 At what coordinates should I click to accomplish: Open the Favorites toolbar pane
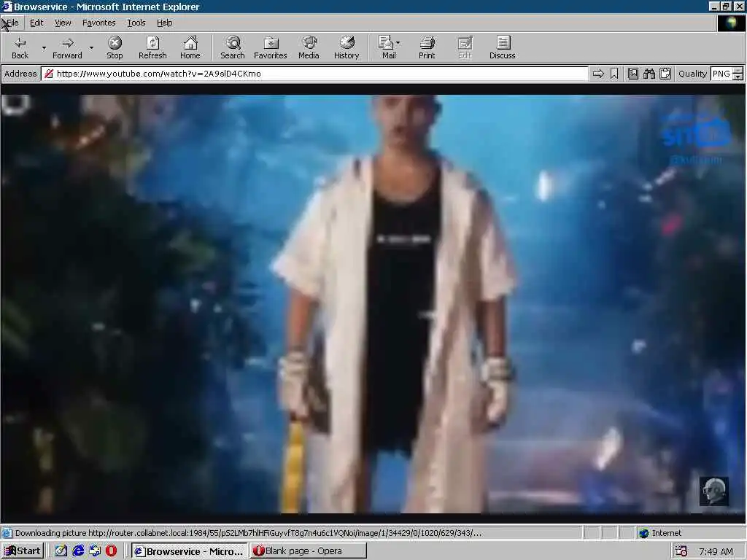point(270,47)
